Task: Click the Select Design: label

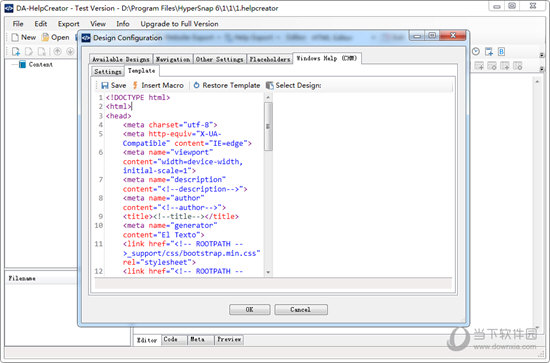Action: point(298,85)
